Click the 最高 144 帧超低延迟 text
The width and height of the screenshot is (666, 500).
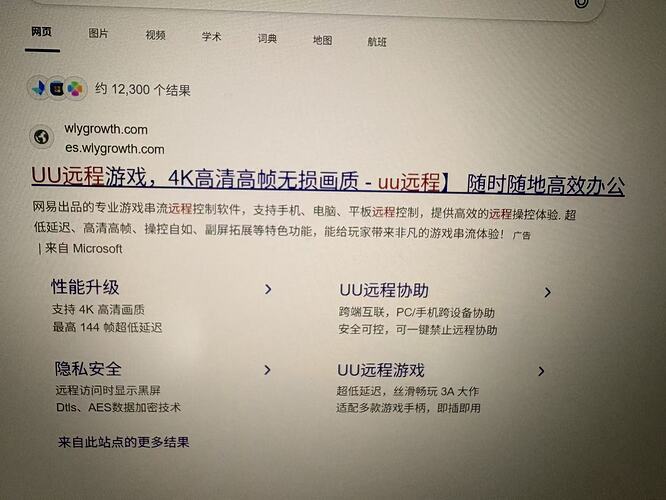[x=107, y=327]
